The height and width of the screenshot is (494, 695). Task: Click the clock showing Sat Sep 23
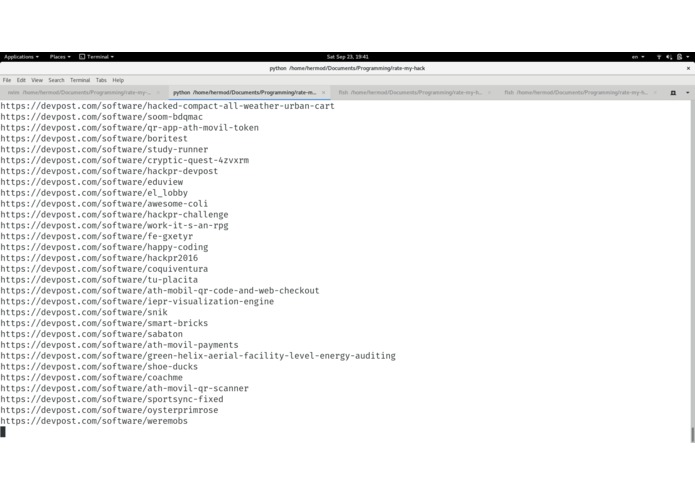pyautogui.click(x=348, y=57)
